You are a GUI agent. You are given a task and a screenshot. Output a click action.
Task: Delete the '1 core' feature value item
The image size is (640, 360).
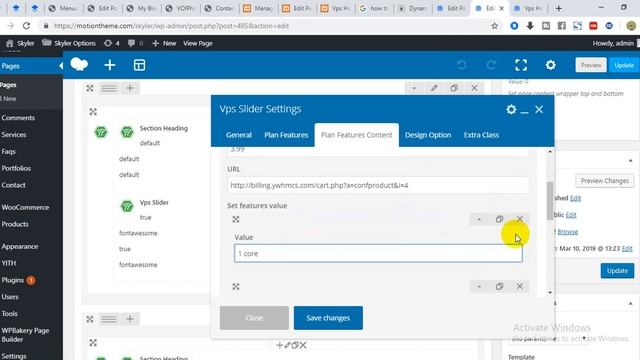[520, 219]
